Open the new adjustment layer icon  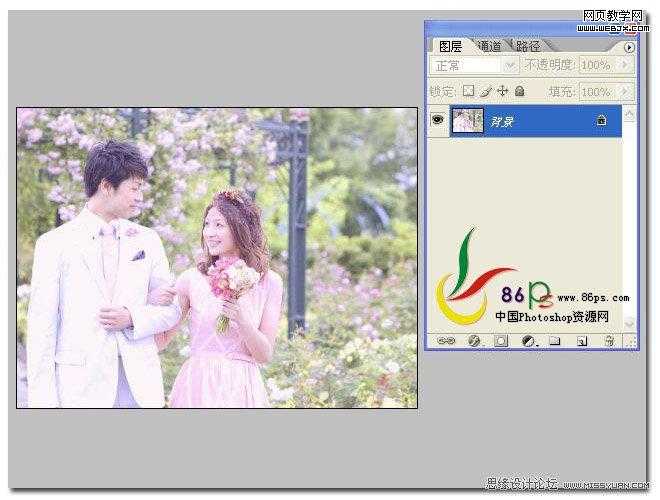529,340
